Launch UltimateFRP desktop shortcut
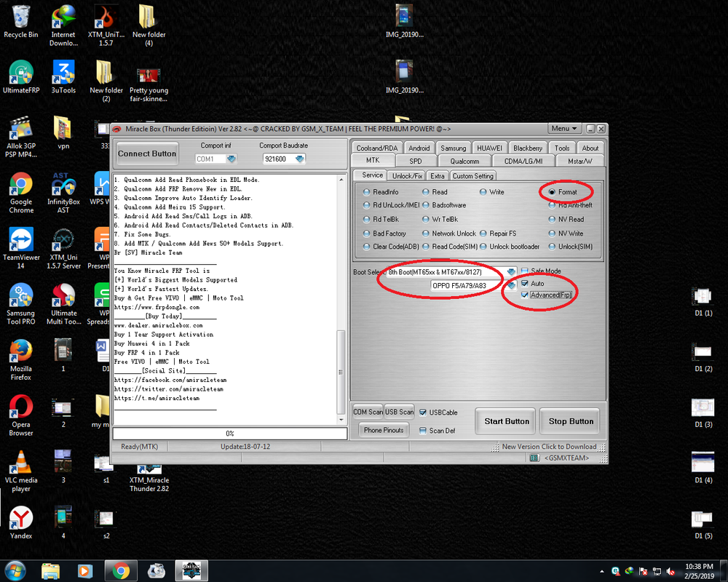728x582 pixels. (21, 77)
